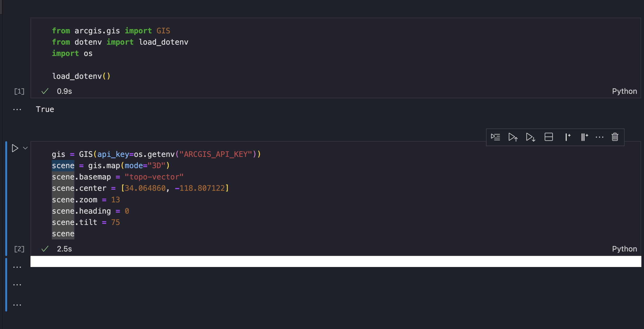
Task: Open run options chevron beside play button
Action: [25, 148]
